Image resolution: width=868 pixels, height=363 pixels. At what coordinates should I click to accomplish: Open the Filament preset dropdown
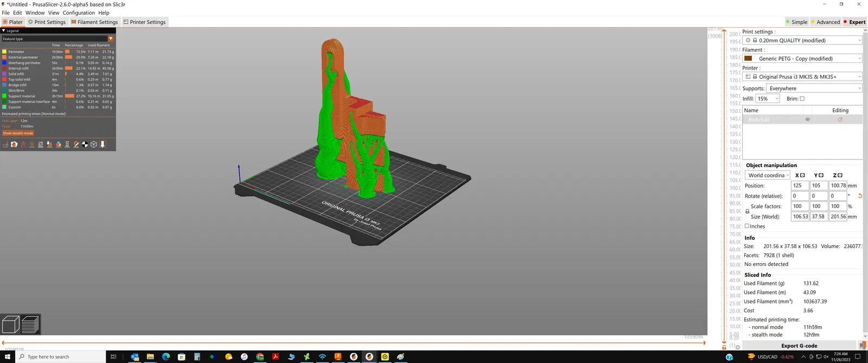click(802, 59)
